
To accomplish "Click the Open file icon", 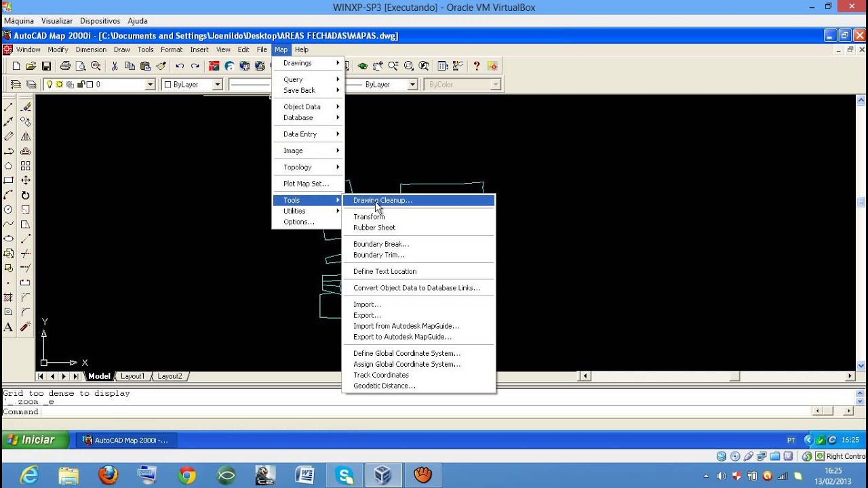I will pyautogui.click(x=31, y=66).
